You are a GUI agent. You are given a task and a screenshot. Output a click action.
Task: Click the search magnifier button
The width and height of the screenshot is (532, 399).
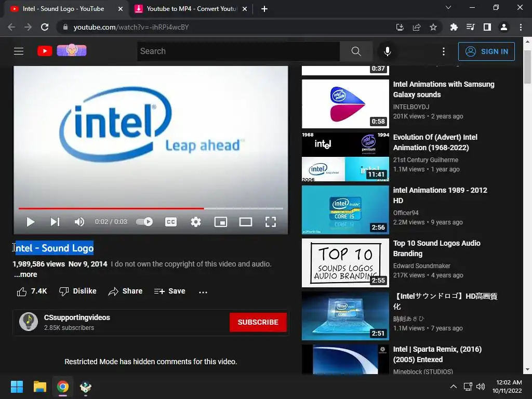pyautogui.click(x=356, y=51)
